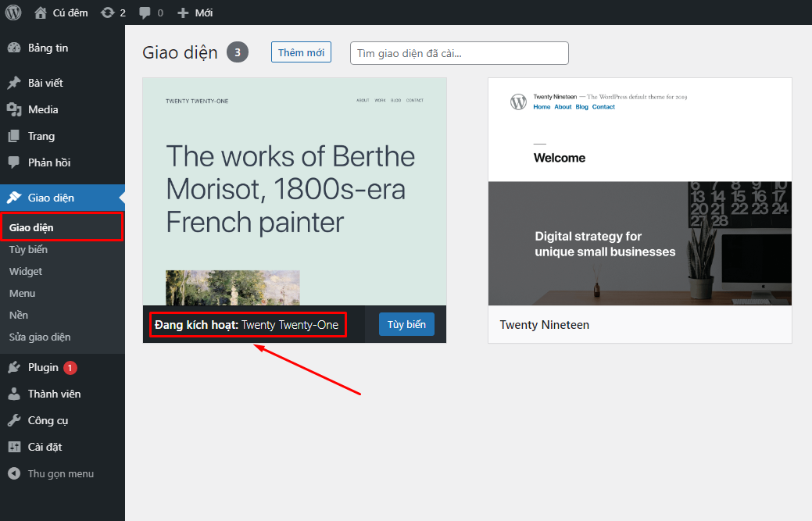Open the Widget submenu entry
Screen dimensions: 812x521
[25, 271]
